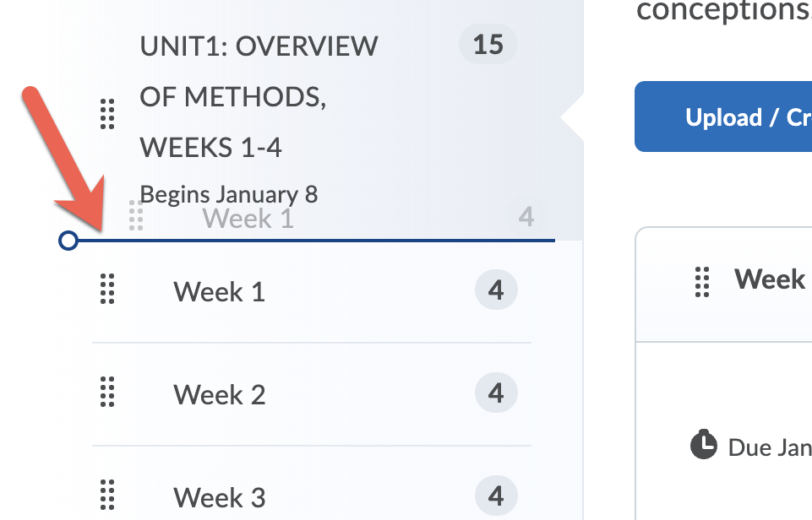Click the drag handle beside UNIT1 module
Screen dimensions: 812x520
pos(107,114)
